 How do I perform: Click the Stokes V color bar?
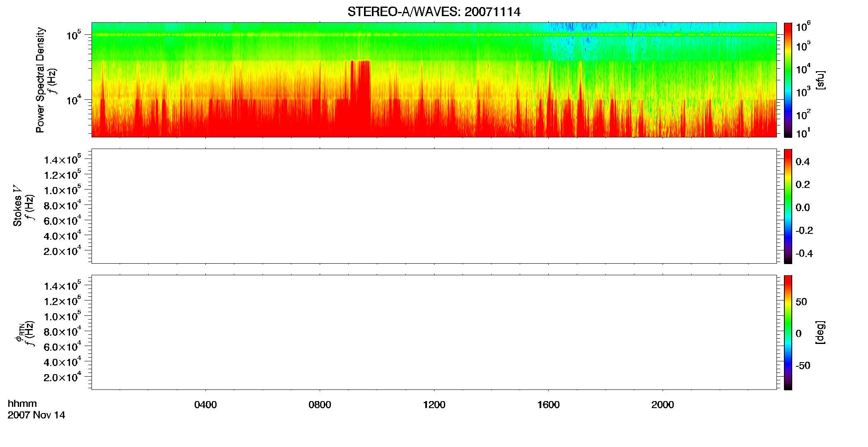(788, 206)
